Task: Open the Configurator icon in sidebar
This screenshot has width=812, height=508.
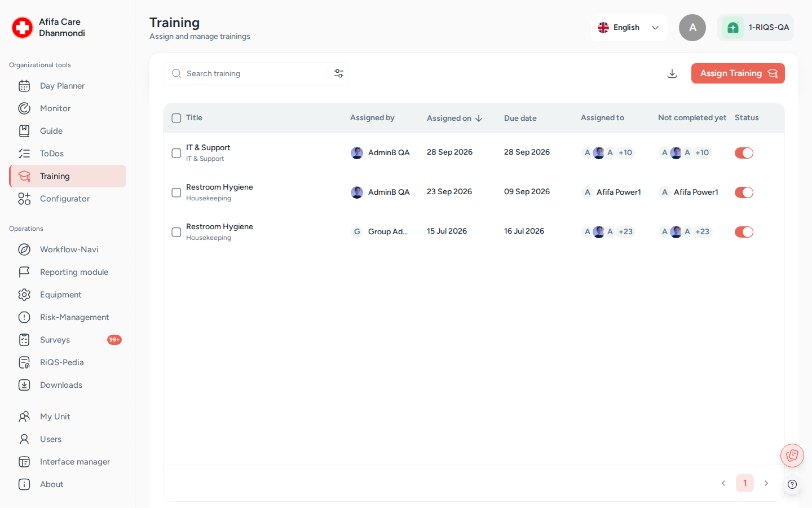Action: [x=24, y=199]
